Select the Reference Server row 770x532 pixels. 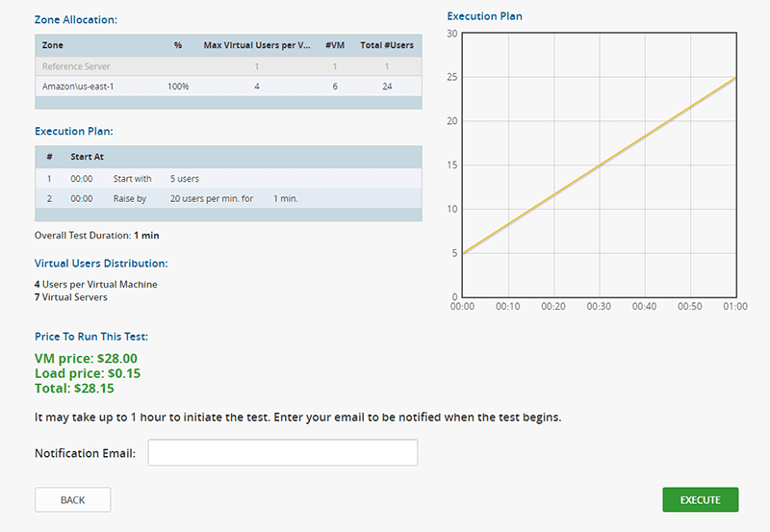[x=228, y=66]
